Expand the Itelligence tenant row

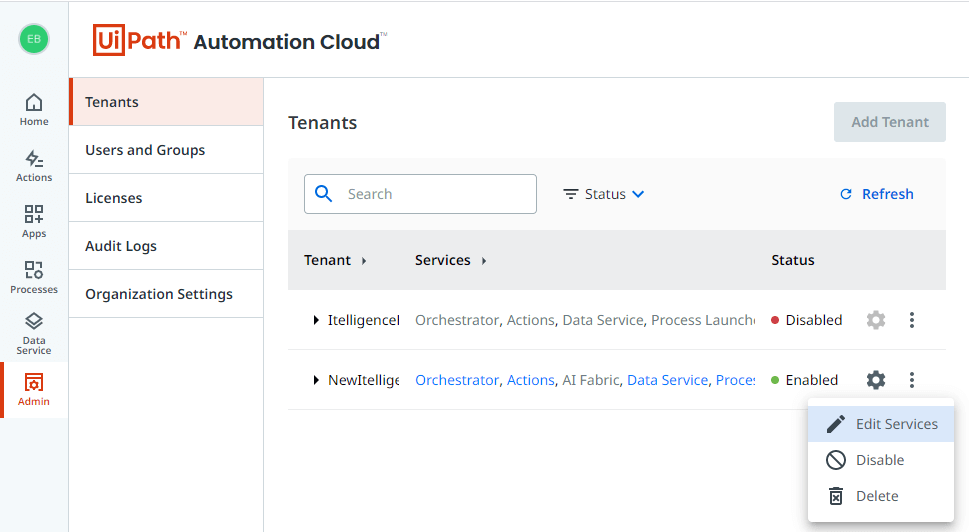click(x=316, y=320)
